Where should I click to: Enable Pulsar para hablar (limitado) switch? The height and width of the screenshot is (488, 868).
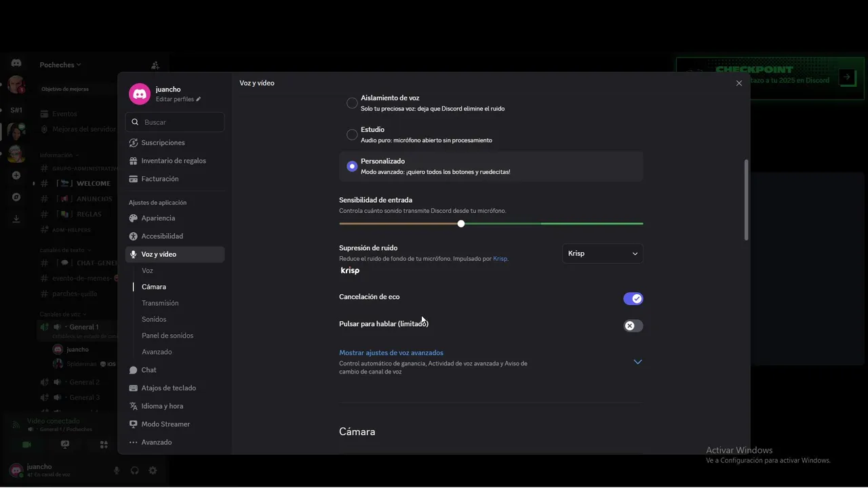633,326
